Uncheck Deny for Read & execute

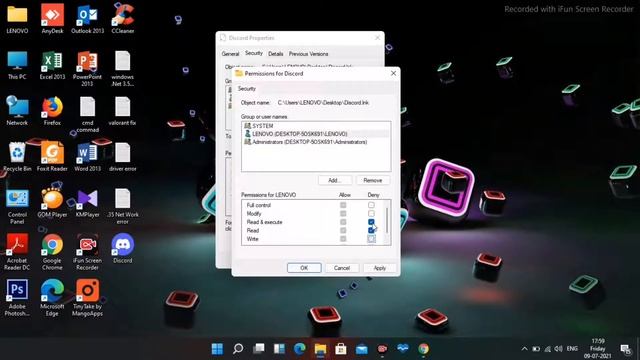pos(371,222)
